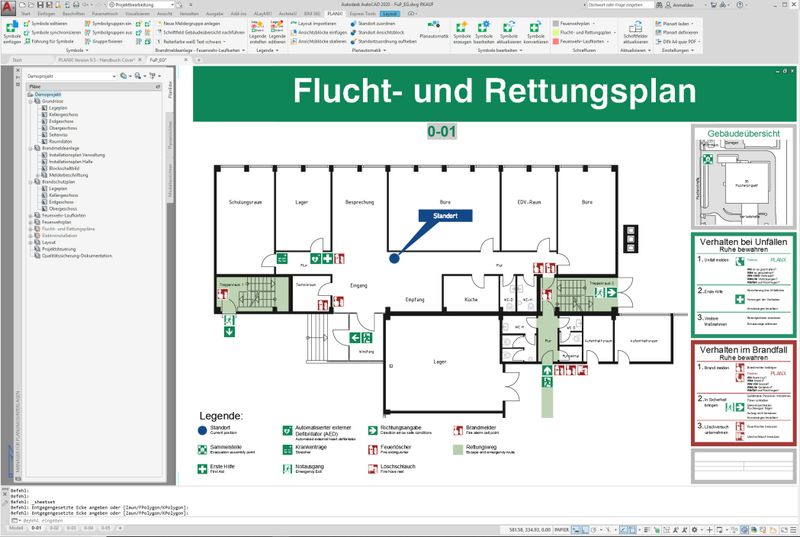Open the Ansicht ribbon tab
Viewport: 800px width, 537px height.
point(164,14)
